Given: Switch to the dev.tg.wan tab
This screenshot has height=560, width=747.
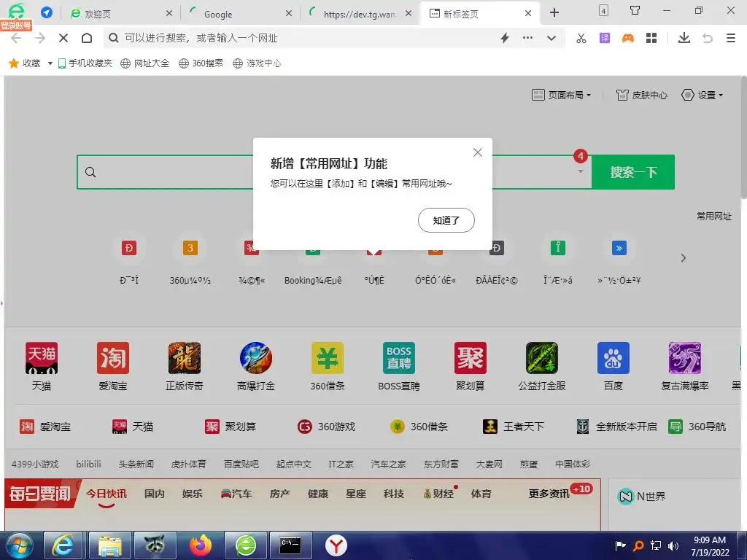Looking at the screenshot, I should point(360,14).
